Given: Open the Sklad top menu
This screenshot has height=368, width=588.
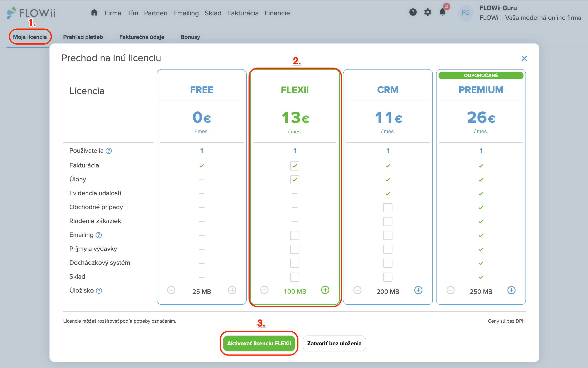Looking at the screenshot, I should pos(213,13).
